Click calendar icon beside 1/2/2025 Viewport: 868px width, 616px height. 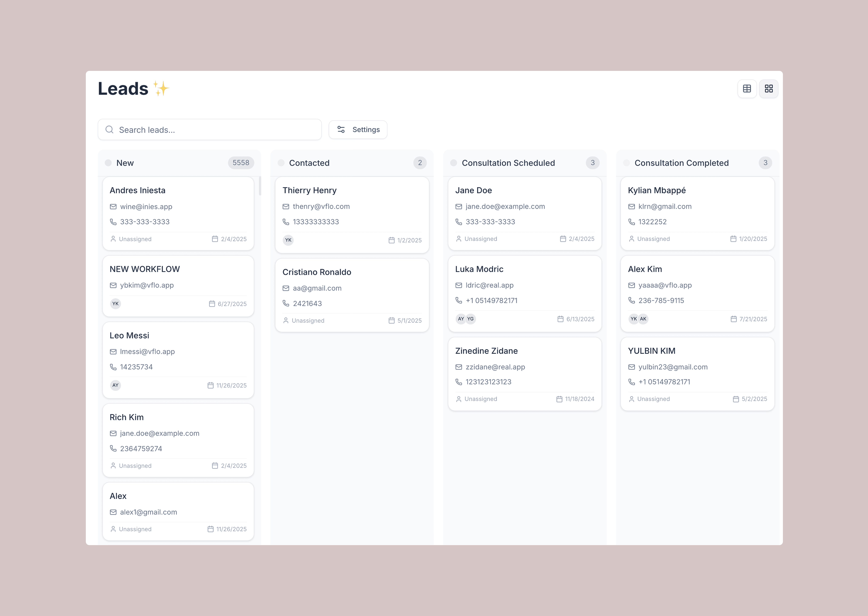[x=391, y=240]
